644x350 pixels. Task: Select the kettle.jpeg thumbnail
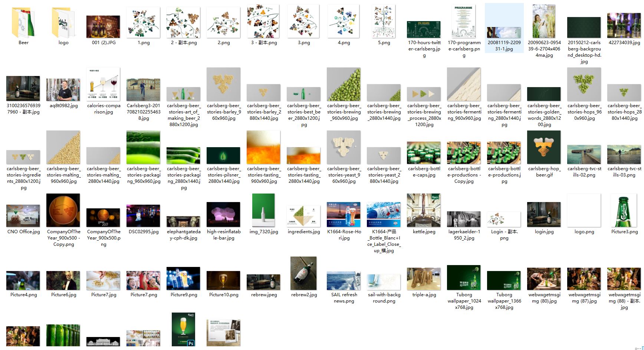(x=424, y=210)
